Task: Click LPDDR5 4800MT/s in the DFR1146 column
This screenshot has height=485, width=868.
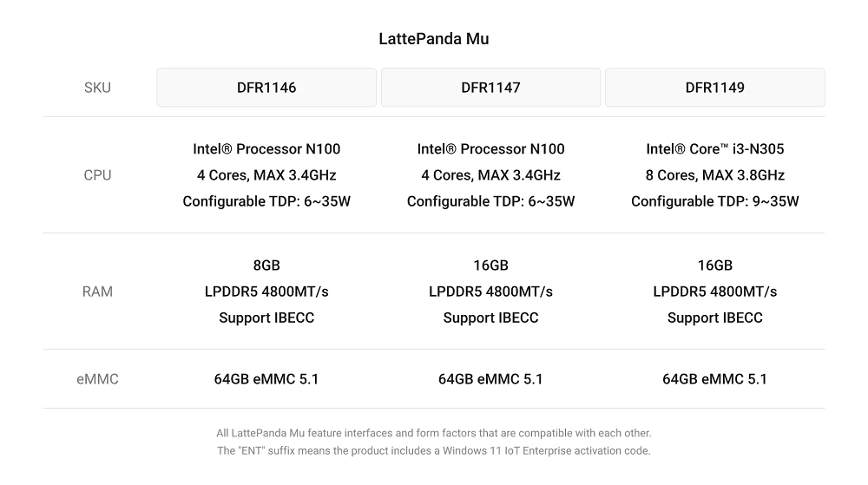Action: coord(266,292)
